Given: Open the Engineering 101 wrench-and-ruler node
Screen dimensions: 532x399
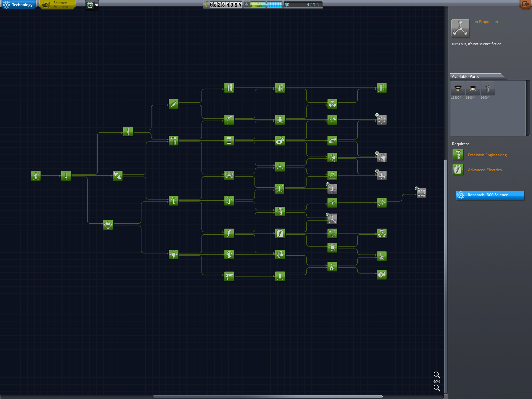Looking at the screenshot, I should (x=117, y=176).
